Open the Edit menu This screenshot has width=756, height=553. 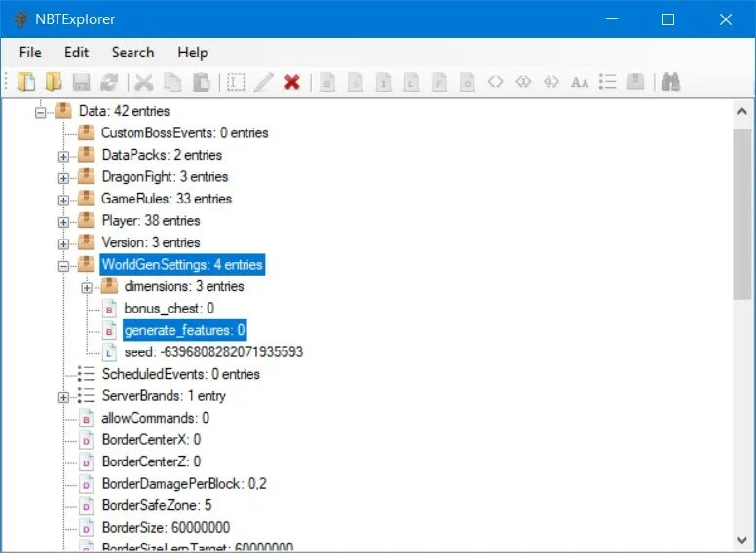point(77,52)
